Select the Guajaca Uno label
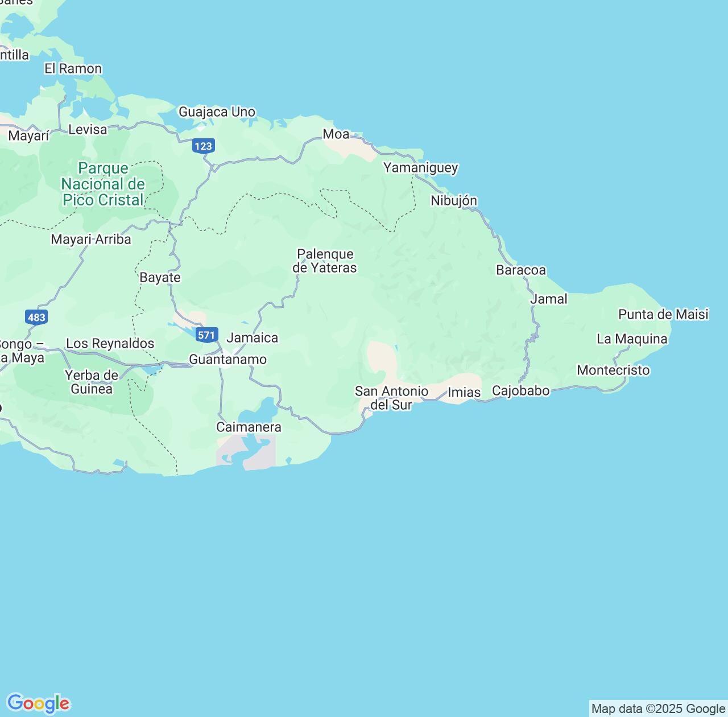 click(x=217, y=112)
